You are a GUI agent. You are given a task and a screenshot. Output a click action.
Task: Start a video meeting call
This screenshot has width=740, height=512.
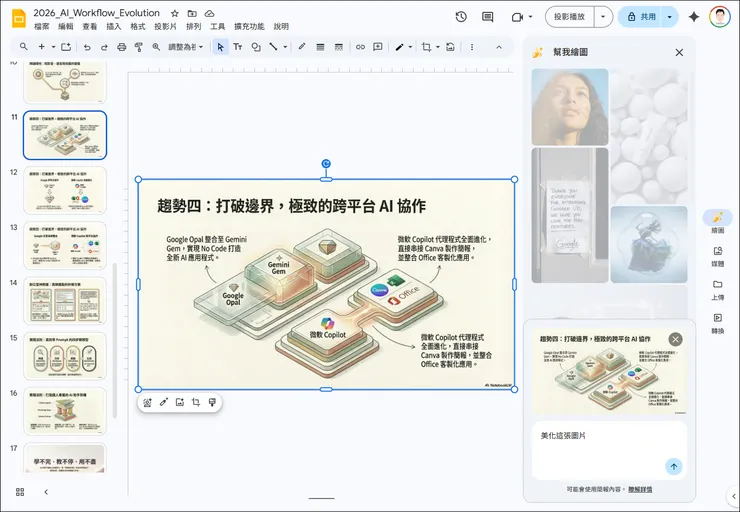pyautogui.click(x=518, y=17)
